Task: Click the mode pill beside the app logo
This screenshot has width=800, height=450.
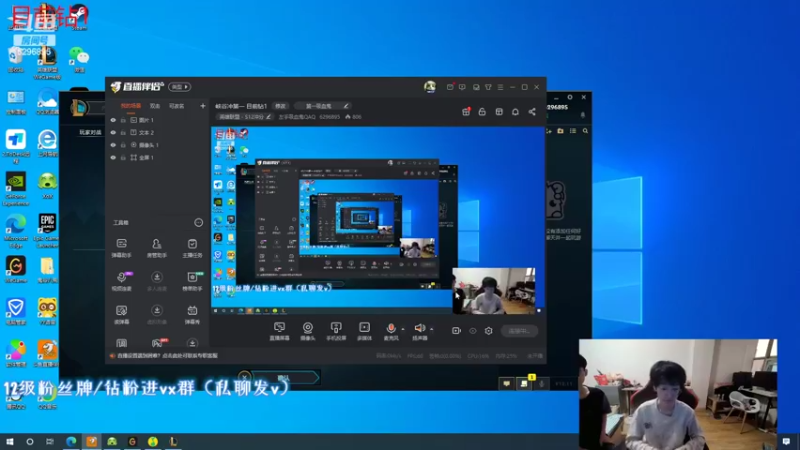Action: click(x=179, y=87)
